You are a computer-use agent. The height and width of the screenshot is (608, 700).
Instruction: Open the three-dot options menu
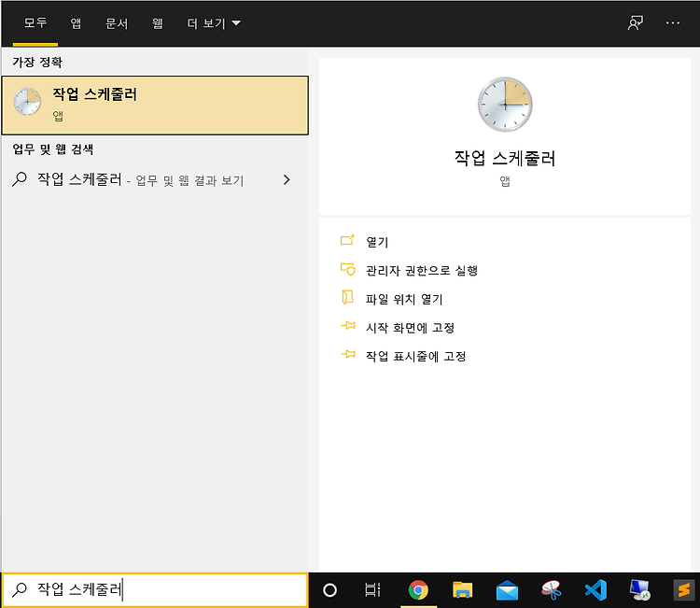click(x=672, y=22)
